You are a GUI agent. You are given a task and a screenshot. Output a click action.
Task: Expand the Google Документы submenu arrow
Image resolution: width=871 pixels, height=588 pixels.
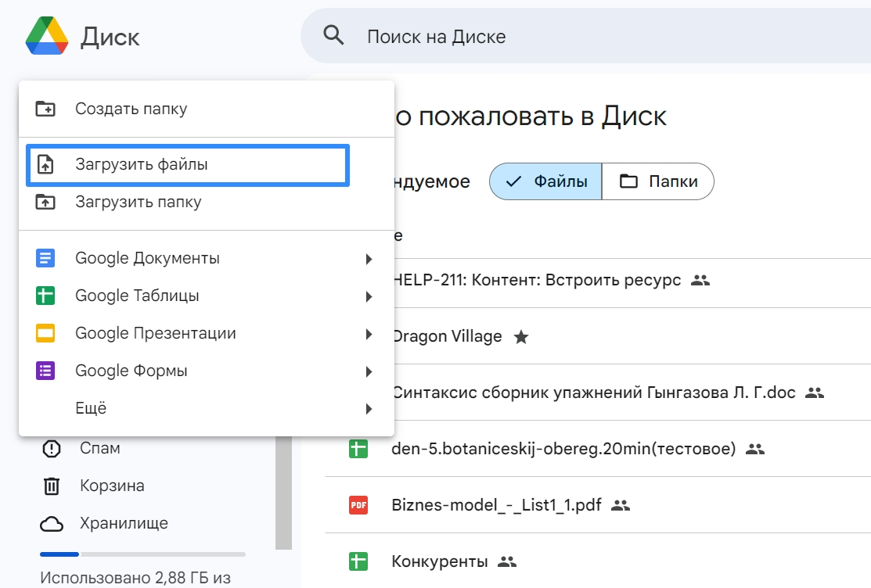[369, 259]
